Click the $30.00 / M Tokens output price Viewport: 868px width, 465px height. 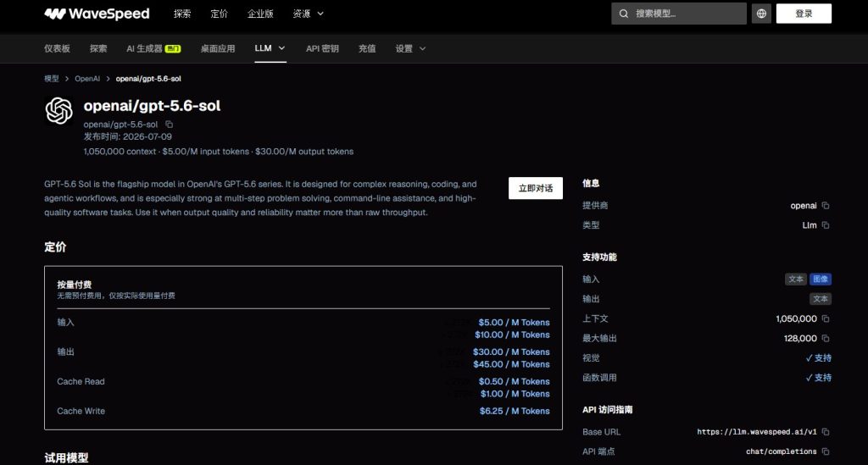tap(511, 352)
